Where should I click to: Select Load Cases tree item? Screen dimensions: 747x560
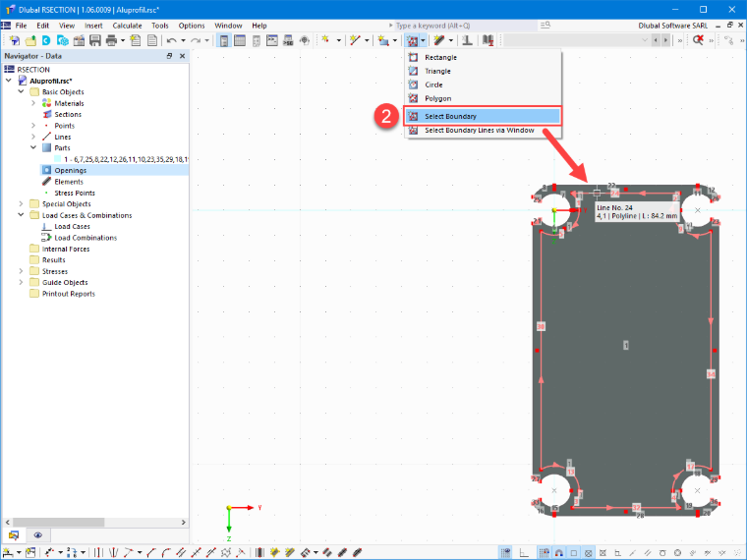(x=72, y=226)
